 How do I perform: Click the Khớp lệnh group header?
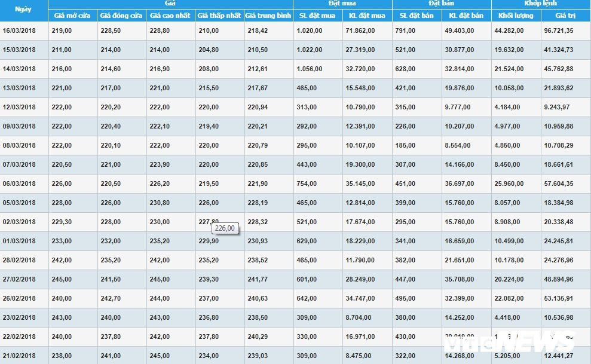click(x=540, y=4)
